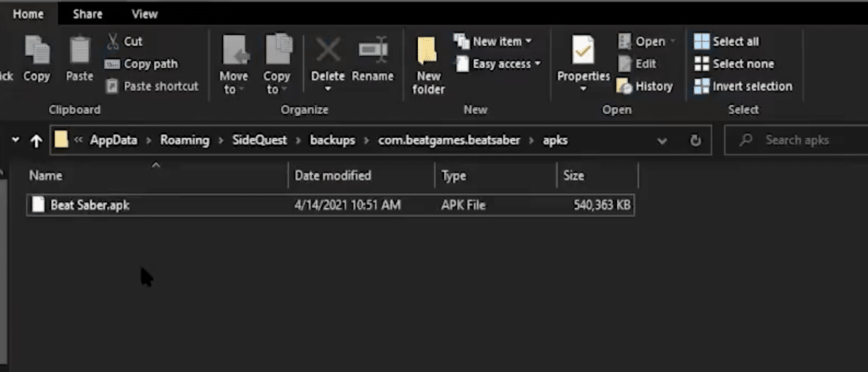The width and height of the screenshot is (868, 372).
Task: Cut the selected file
Action: pos(125,42)
